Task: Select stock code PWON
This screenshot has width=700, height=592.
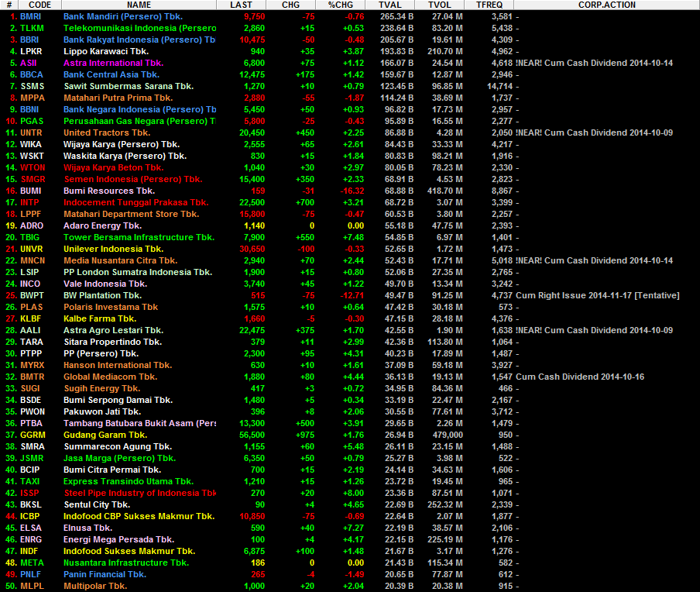Action: pos(33,411)
